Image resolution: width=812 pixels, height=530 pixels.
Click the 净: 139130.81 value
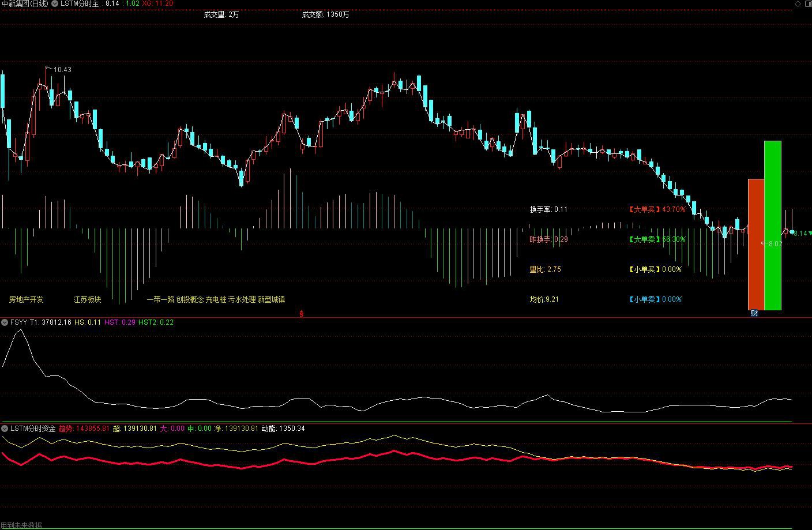coord(236,428)
